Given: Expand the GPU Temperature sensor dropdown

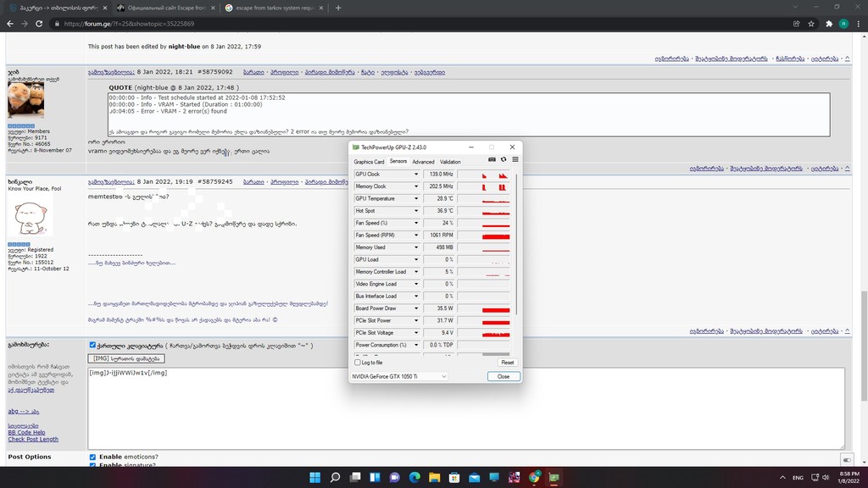Looking at the screenshot, I should point(415,198).
